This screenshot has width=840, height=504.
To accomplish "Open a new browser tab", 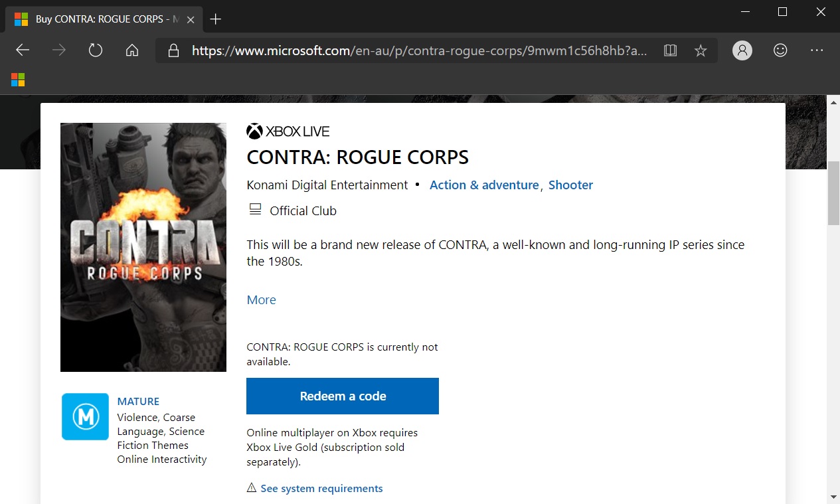I will (x=215, y=19).
